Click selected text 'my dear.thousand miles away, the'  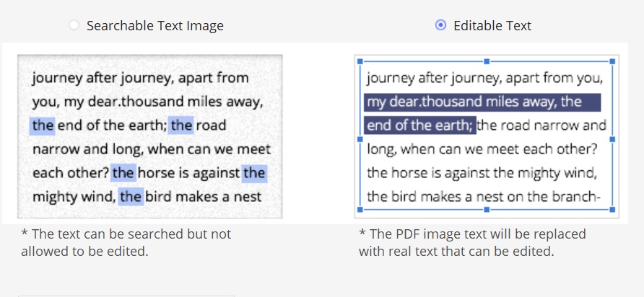click(x=482, y=102)
